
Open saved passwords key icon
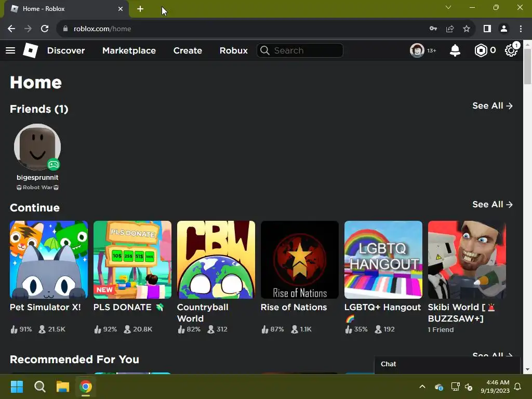(x=433, y=29)
